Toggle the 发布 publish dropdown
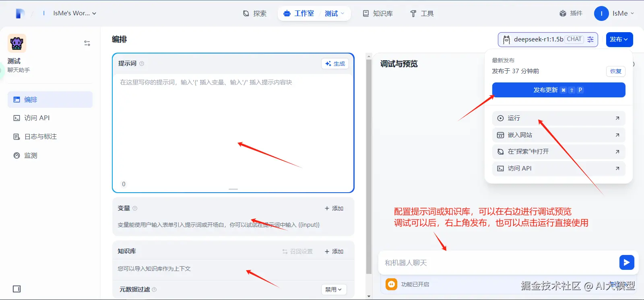The height and width of the screenshot is (300, 644). click(619, 39)
